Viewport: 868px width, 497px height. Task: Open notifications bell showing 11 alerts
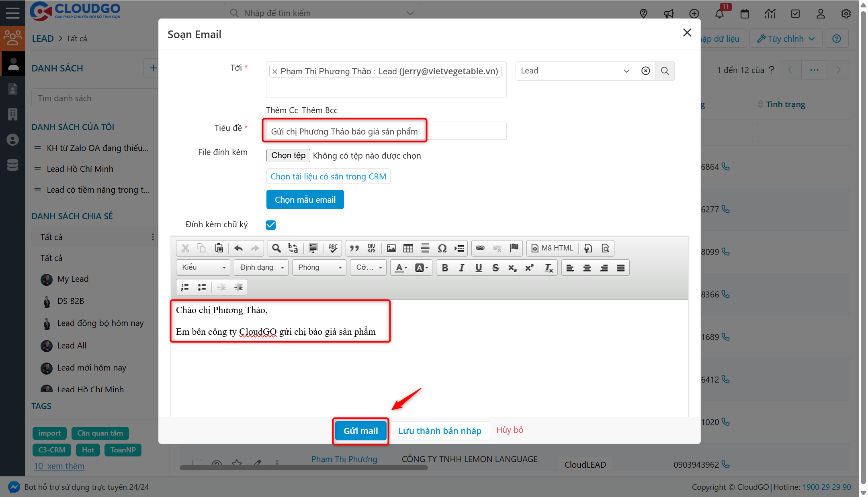[x=719, y=13]
